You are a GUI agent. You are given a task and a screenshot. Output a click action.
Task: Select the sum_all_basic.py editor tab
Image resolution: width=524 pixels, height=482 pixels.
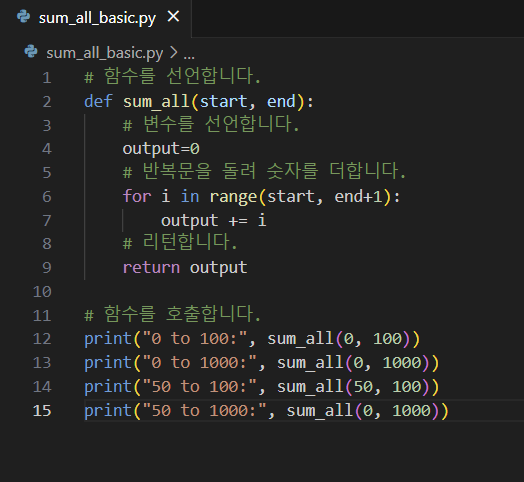pos(97,18)
